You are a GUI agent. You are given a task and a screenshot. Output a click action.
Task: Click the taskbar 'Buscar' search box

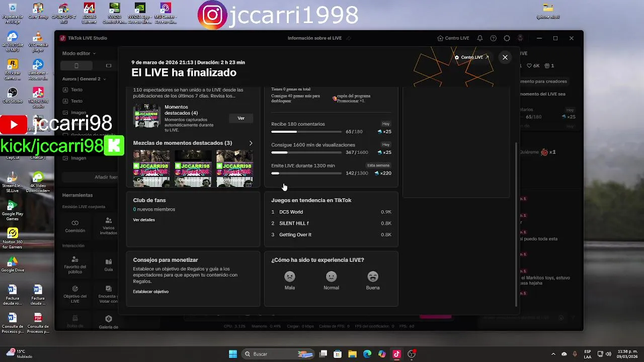(278, 354)
